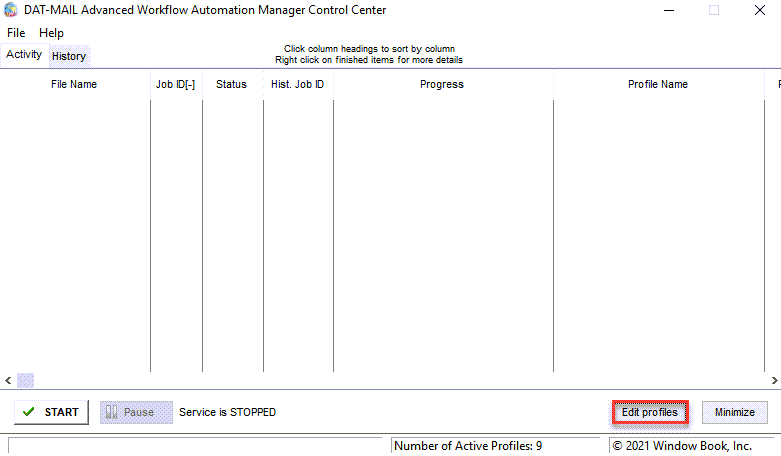Select the Activity tab
This screenshot has width=781, height=456.
pyautogui.click(x=24, y=54)
